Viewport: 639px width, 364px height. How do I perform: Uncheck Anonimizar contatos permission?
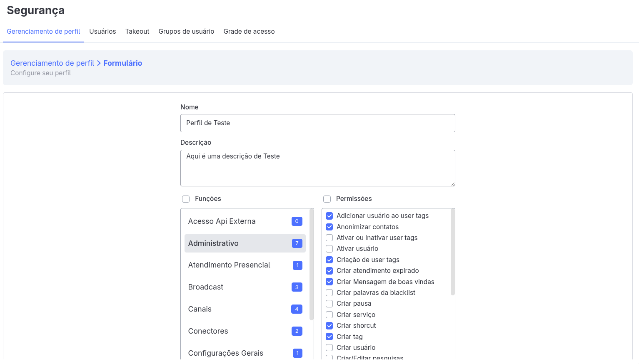coord(329,227)
